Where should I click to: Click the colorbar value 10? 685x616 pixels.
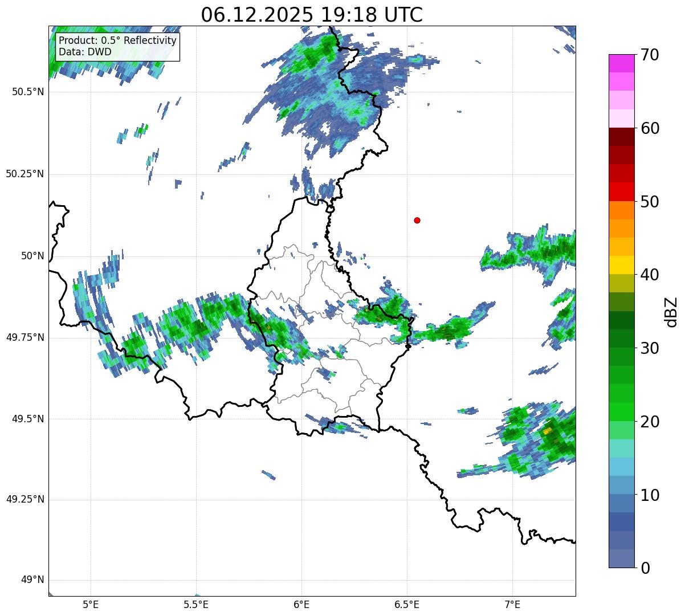[x=650, y=495]
